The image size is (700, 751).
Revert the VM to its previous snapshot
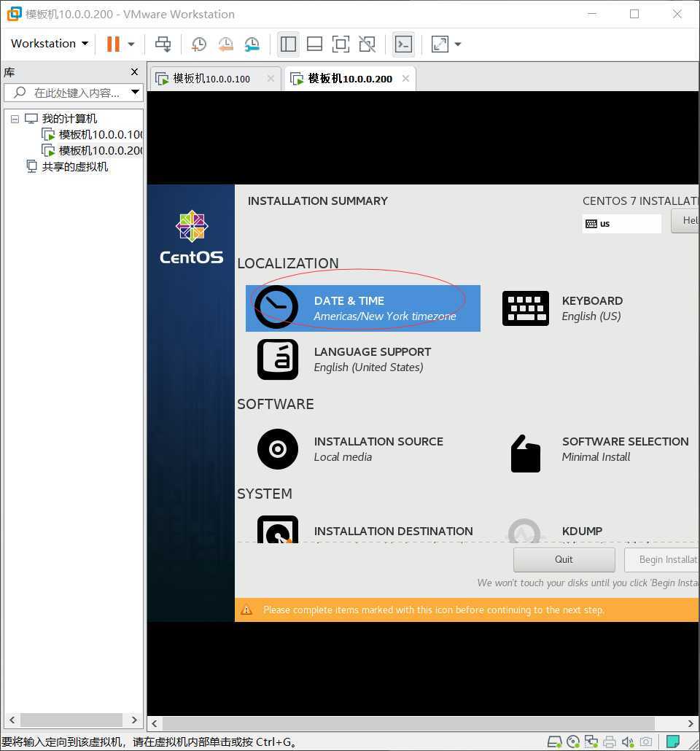(225, 44)
